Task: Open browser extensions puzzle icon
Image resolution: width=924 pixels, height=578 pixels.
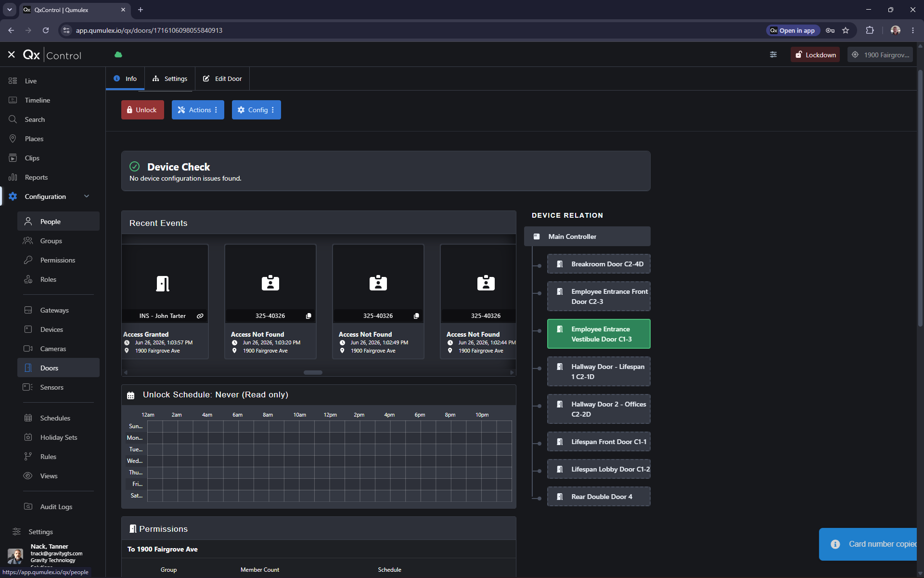Action: pos(870,30)
